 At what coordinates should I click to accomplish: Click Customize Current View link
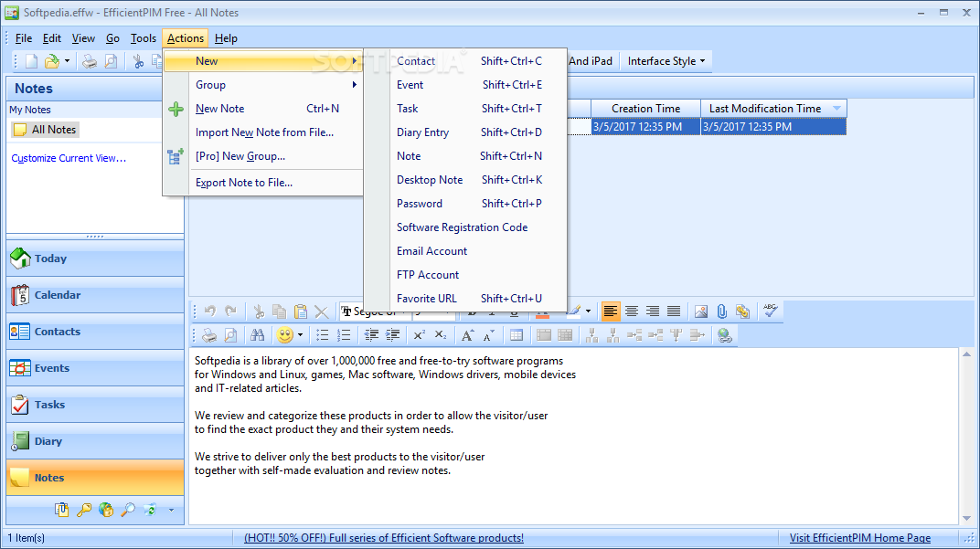click(69, 159)
